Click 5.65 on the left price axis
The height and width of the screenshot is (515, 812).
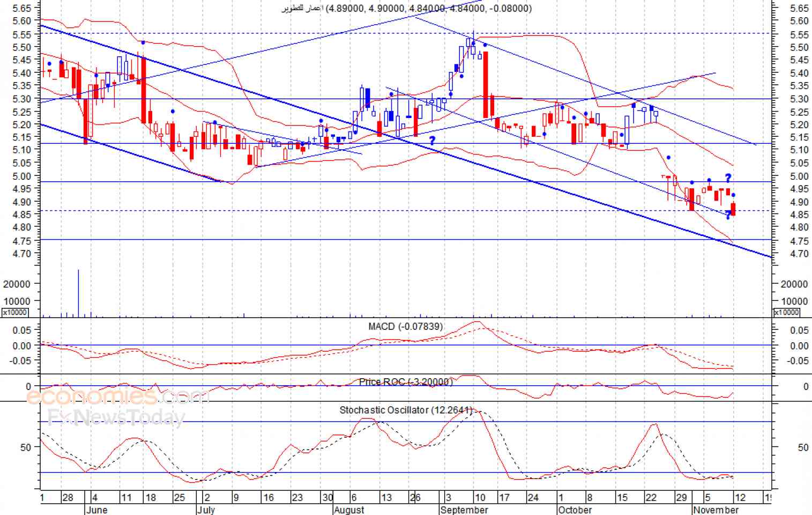pos(21,8)
